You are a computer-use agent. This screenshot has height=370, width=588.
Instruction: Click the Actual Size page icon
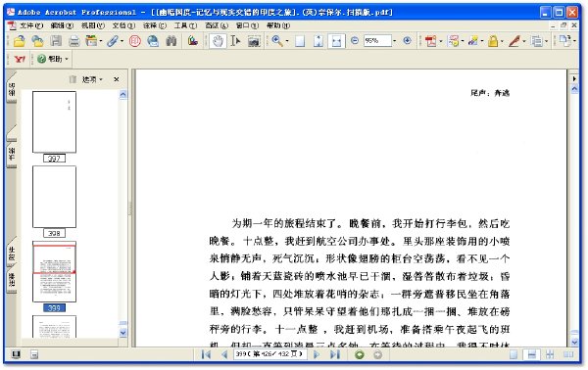[300, 41]
